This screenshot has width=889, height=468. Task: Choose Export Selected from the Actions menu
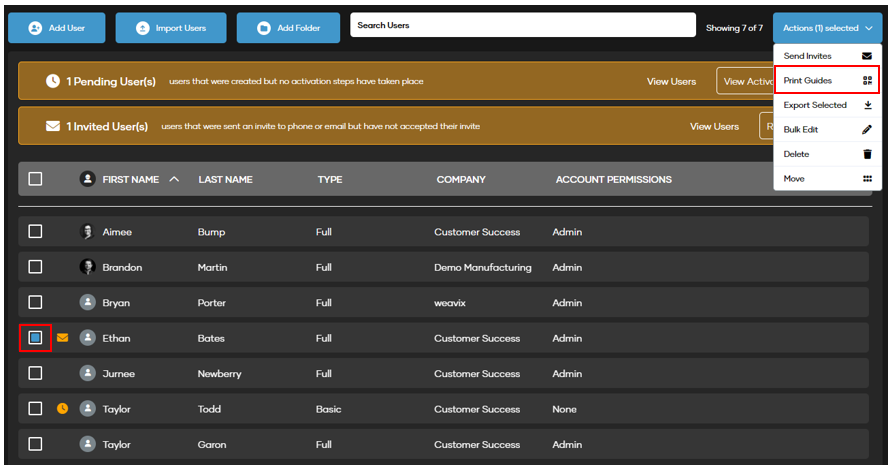click(x=827, y=105)
